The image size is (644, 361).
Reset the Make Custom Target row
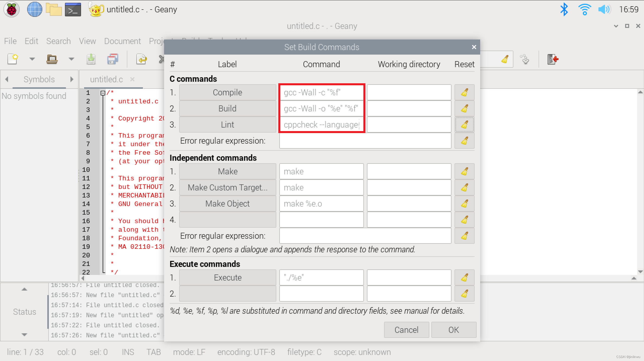pyautogui.click(x=464, y=187)
